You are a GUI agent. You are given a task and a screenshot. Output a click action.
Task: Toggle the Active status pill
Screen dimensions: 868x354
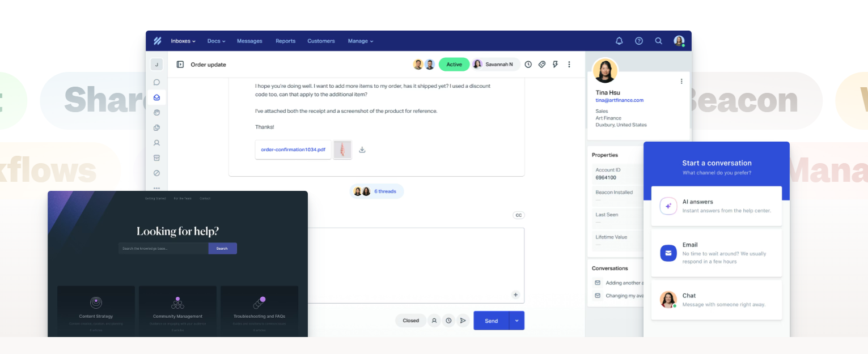pos(454,65)
